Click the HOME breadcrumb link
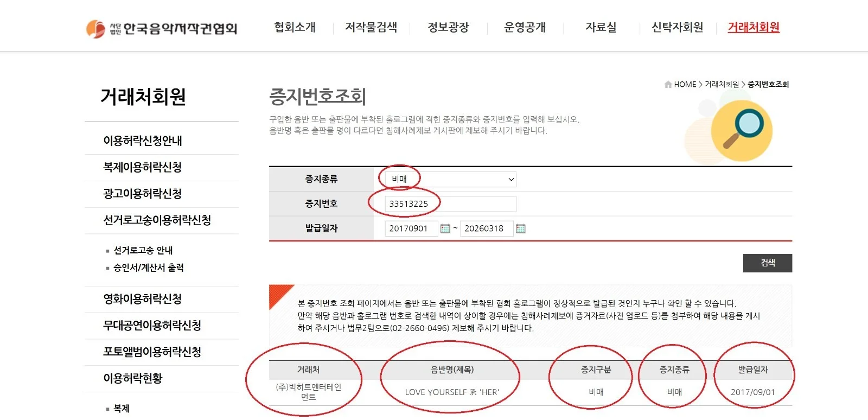Viewport: 868px width, 420px height. (x=685, y=85)
